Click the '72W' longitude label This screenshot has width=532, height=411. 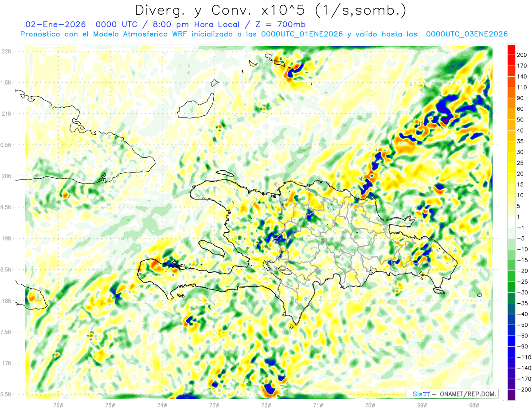click(x=266, y=405)
